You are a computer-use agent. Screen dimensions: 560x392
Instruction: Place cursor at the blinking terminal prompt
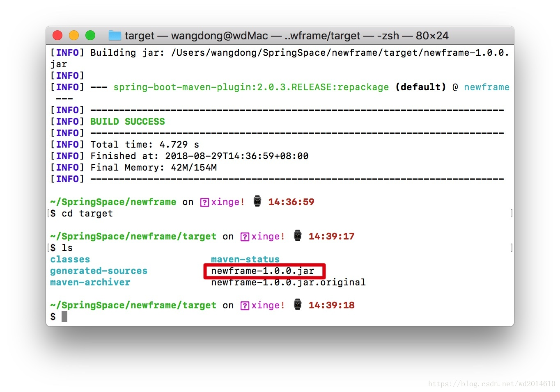pos(64,316)
